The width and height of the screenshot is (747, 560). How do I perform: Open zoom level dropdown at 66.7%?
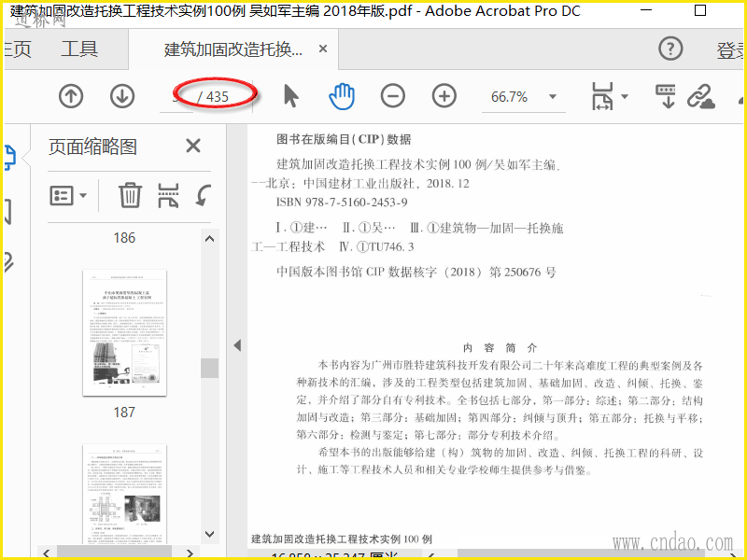[553, 97]
